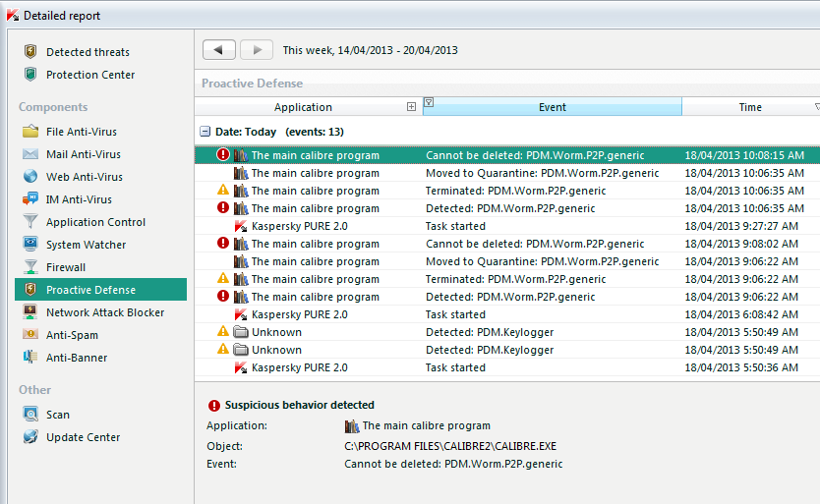
Task: Go to the previous week with back arrow
Action: click(218, 50)
